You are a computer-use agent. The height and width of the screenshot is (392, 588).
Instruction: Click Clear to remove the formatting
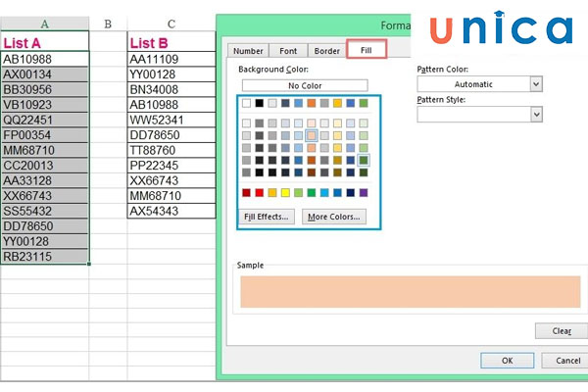[562, 331]
